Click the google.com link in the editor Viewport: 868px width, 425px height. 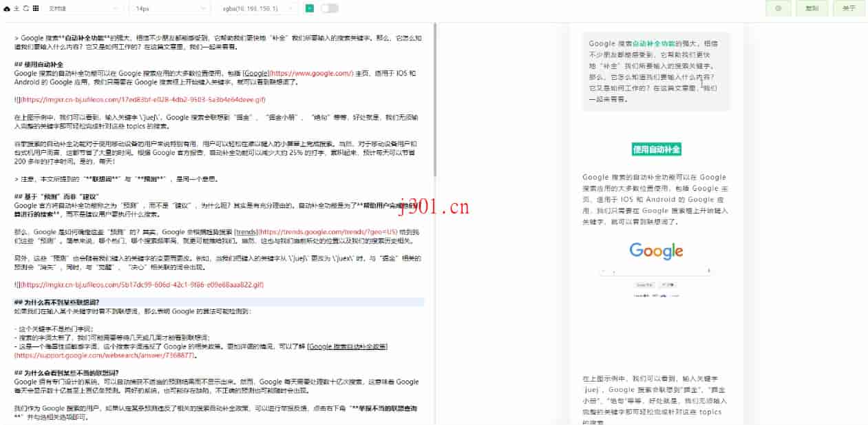pos(312,73)
